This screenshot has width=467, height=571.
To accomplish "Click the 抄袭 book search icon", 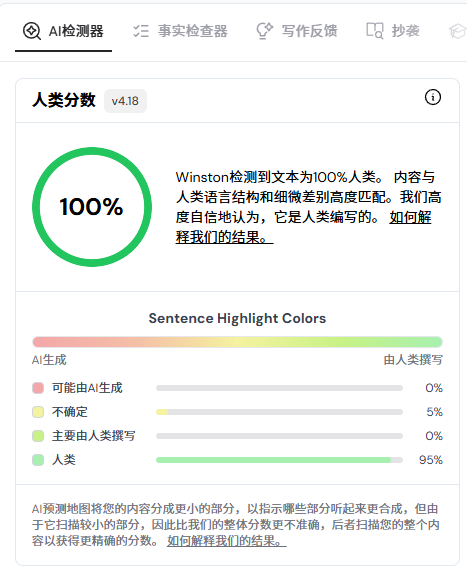I will (x=374, y=31).
